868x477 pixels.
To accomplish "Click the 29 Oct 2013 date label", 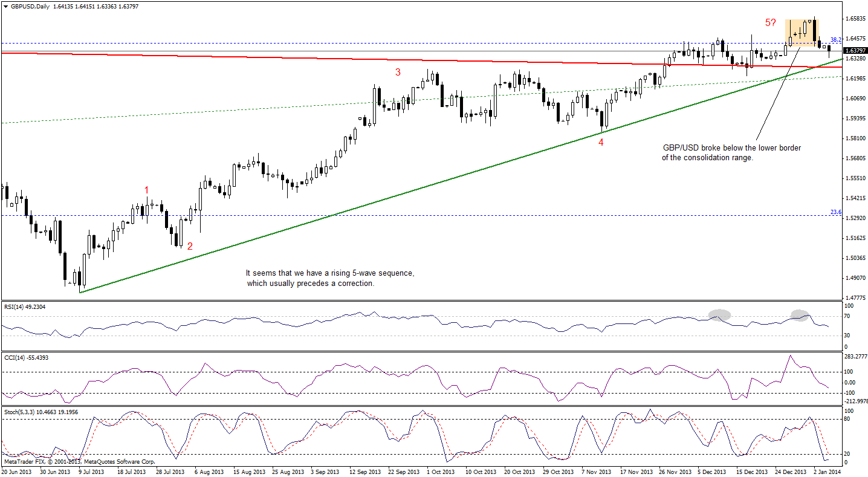I will tap(559, 472).
